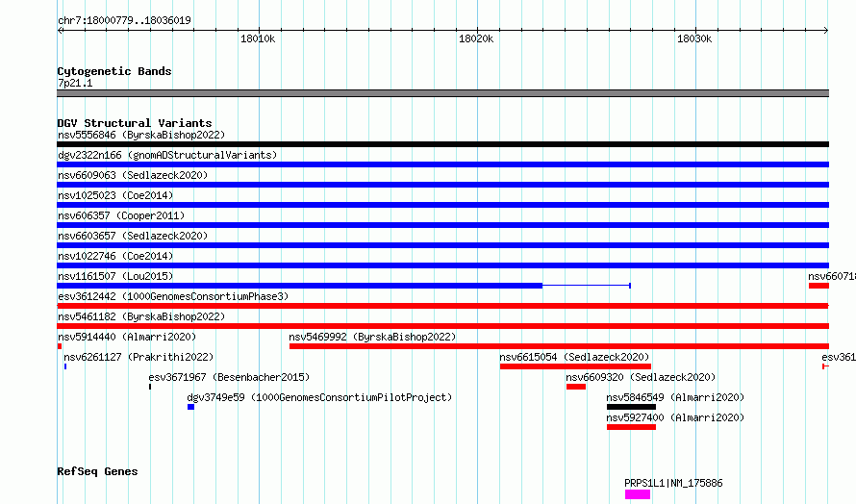Click the blue dgv2322n166 variant bar
Screen dimensions: 856x504
pos(442,164)
